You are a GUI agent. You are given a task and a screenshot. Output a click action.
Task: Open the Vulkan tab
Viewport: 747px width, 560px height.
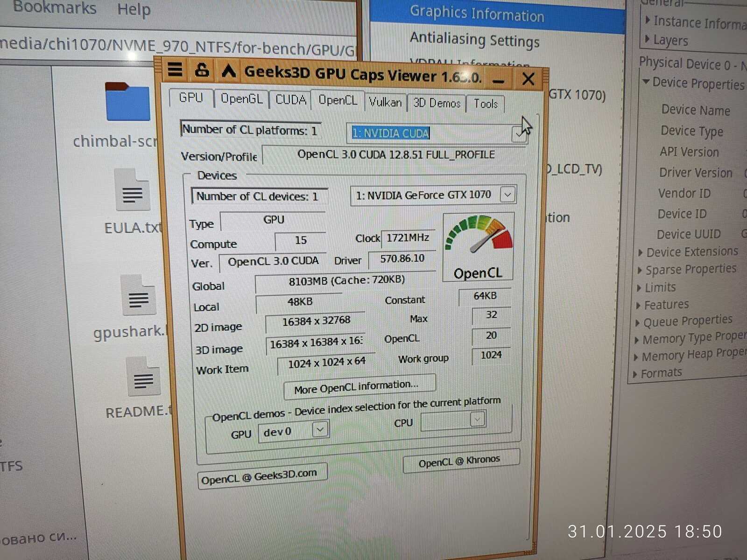coord(385,102)
